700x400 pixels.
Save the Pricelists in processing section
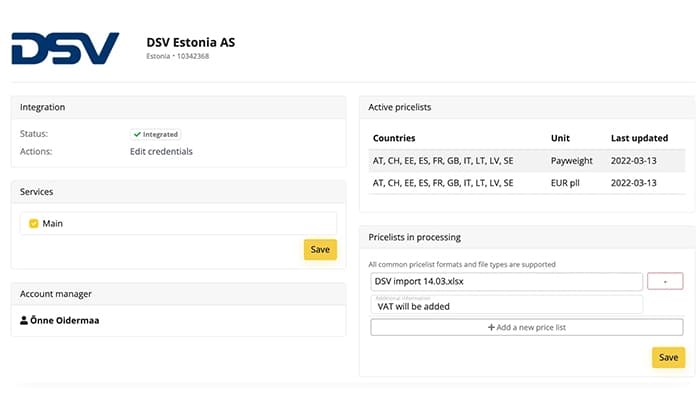click(x=668, y=357)
